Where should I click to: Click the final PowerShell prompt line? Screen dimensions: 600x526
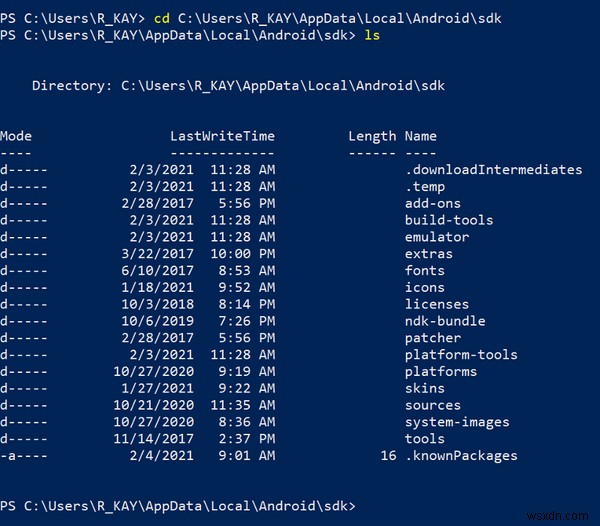178,506
